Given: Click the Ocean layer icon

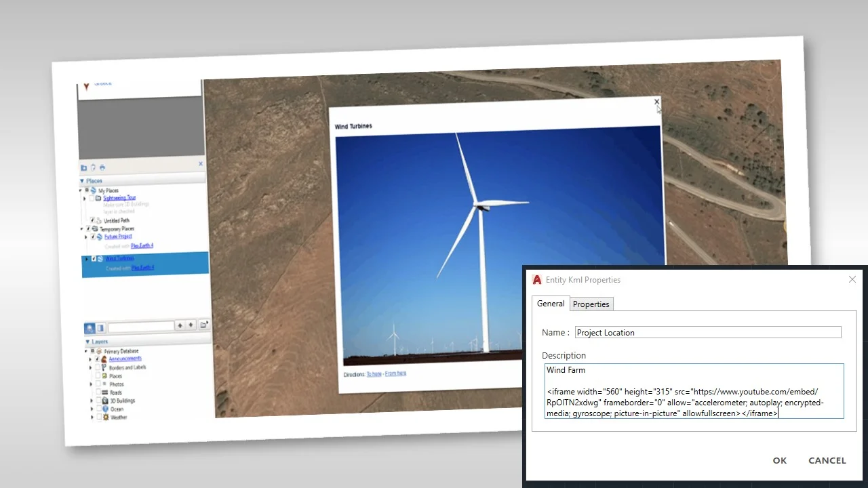Looking at the screenshot, I should point(106,409).
